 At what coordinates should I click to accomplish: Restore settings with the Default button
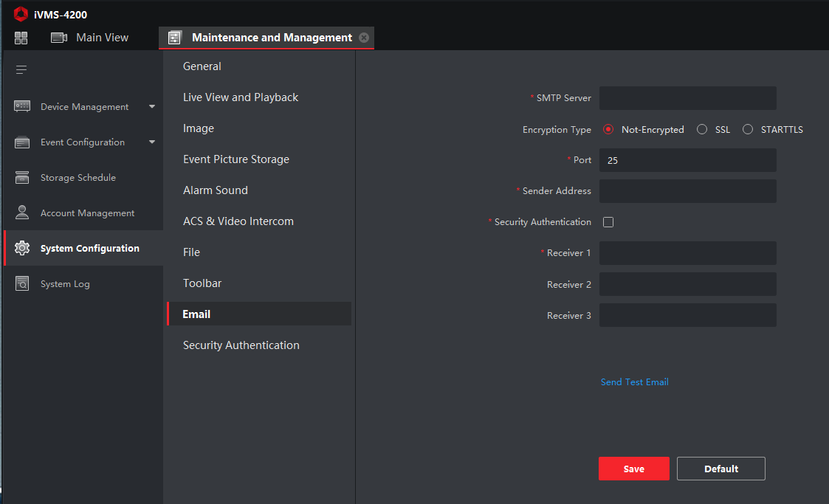tap(720, 469)
